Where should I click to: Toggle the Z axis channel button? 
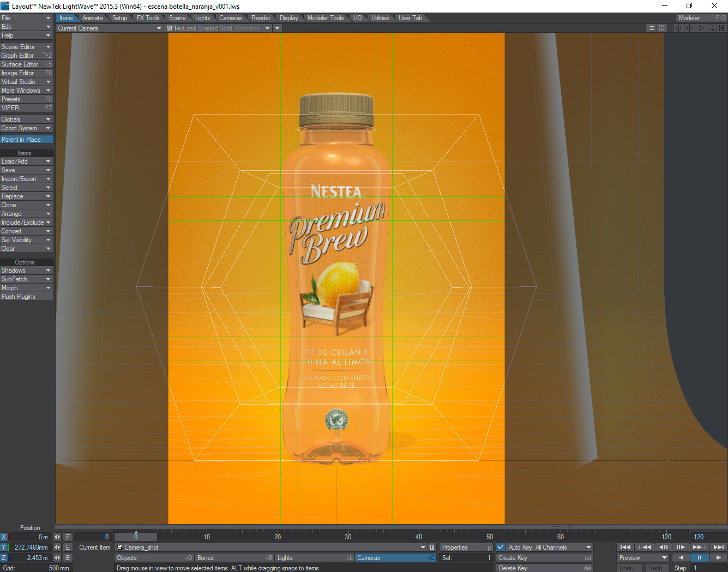click(x=4, y=558)
